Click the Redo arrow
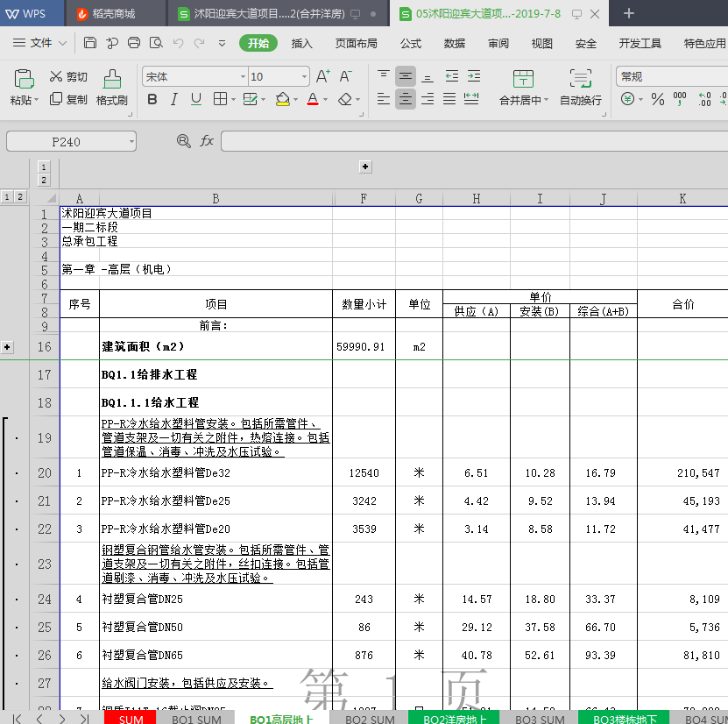The image size is (728, 724). [199, 43]
